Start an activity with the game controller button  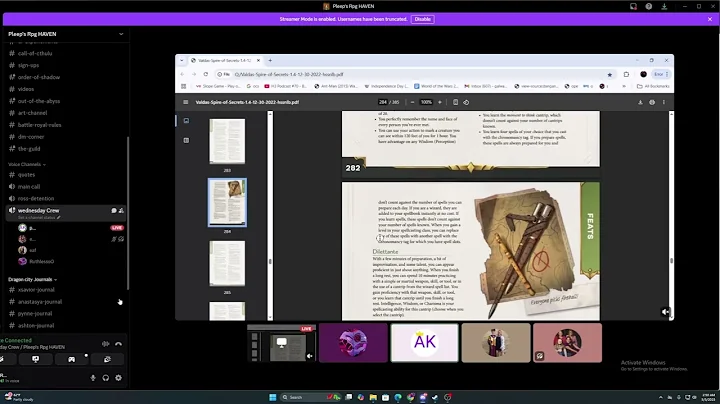tap(71, 359)
